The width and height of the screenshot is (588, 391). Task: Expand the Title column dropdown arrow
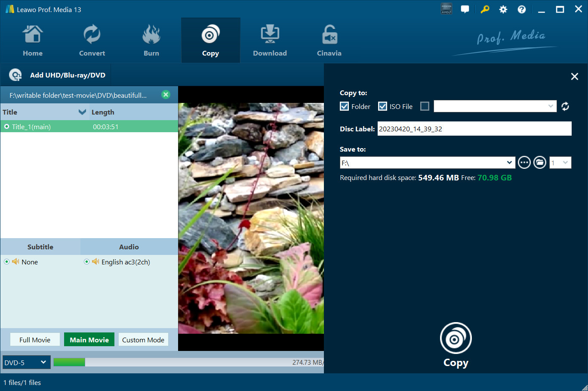pyautogui.click(x=82, y=112)
